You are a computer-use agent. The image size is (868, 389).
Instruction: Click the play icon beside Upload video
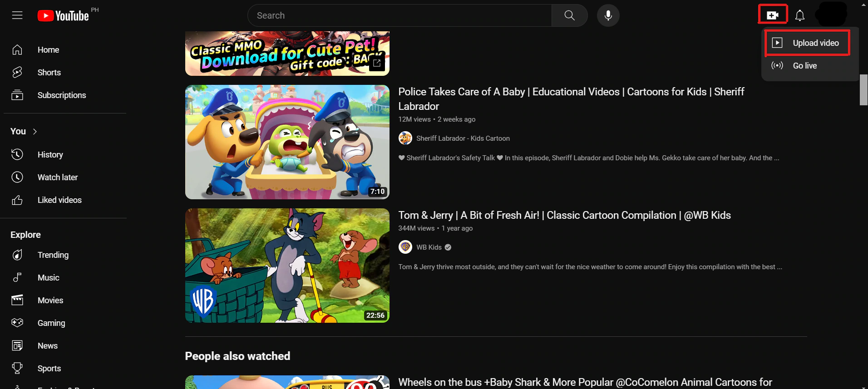click(x=777, y=43)
